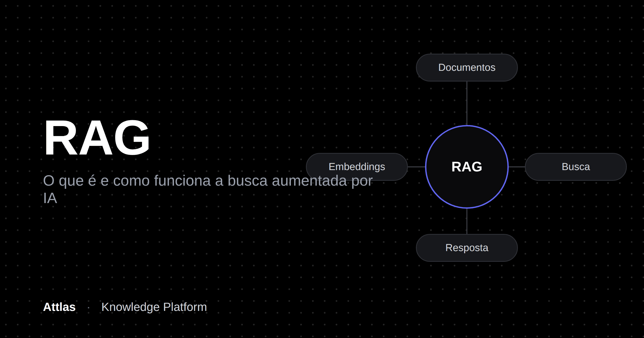The width and height of the screenshot is (644, 338).
Task: Click the Knowledge Platform text
Action: click(x=154, y=307)
